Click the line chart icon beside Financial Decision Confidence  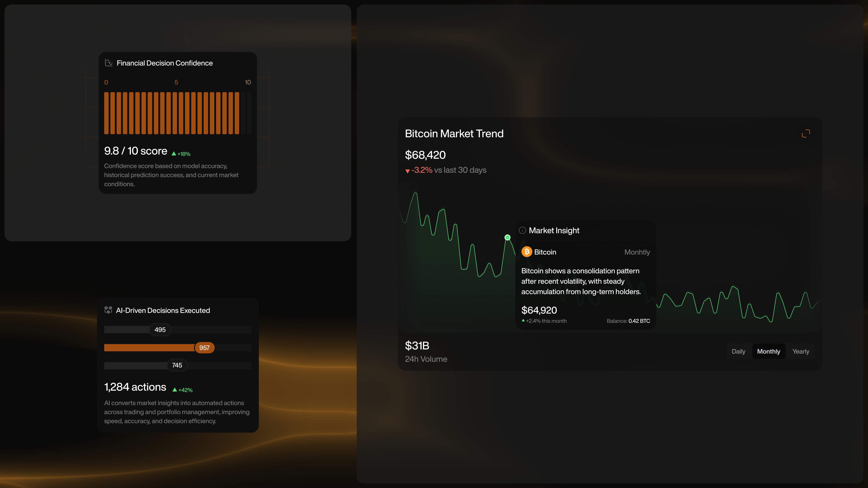[108, 63]
